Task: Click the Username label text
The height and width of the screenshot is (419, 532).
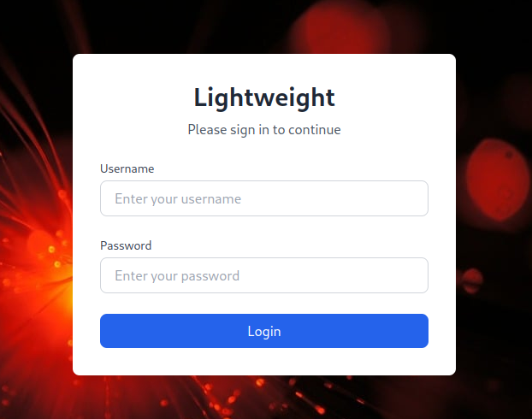Action: pos(127,168)
